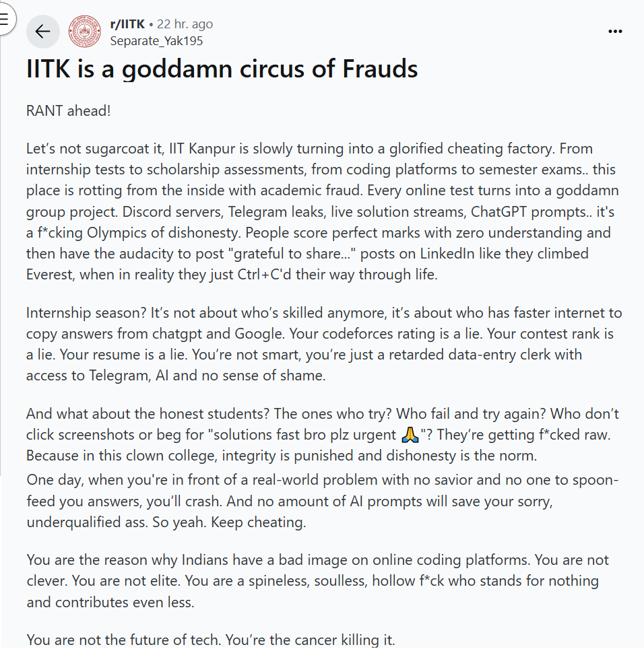This screenshot has width=644, height=649.
Task: Click the folded hands emoji in the post
Action: click(410, 435)
